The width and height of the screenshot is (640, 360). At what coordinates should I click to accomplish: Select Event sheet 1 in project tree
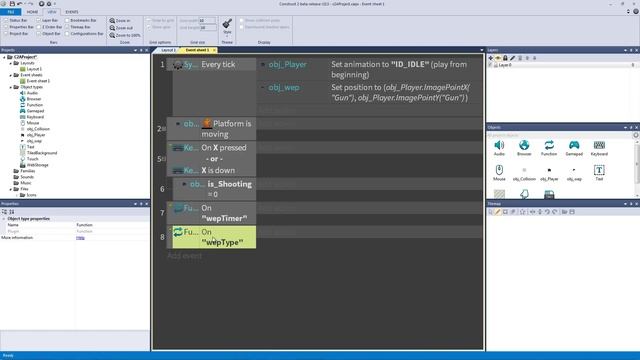click(x=38, y=81)
